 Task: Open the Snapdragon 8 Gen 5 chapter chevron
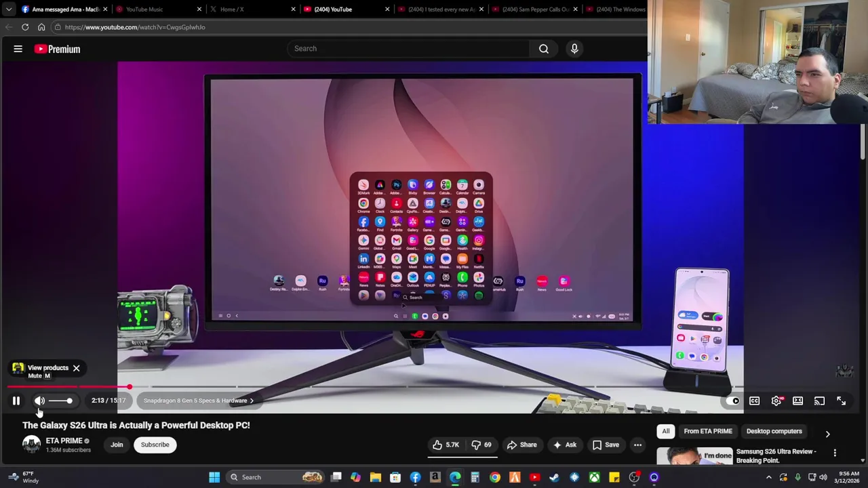pos(252,401)
